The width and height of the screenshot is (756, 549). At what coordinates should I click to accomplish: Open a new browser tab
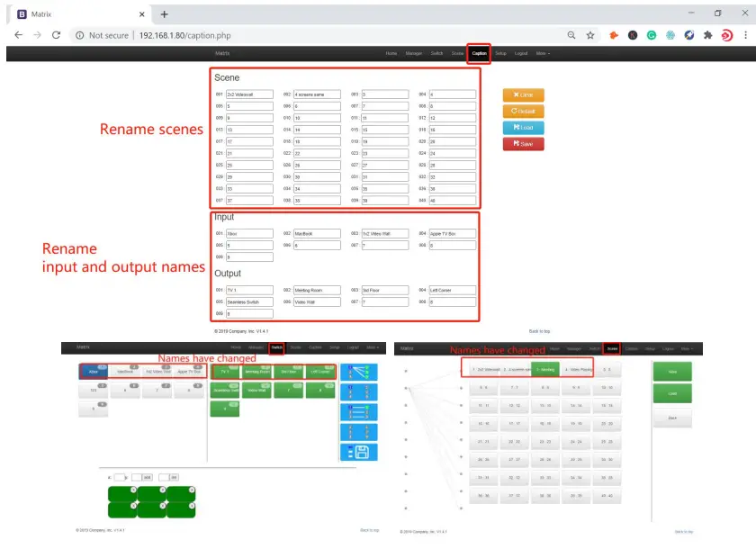(x=165, y=14)
